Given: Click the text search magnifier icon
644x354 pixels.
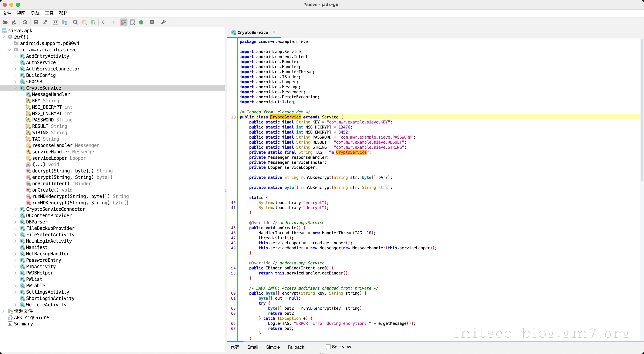Looking at the screenshot, I should [x=75, y=22].
